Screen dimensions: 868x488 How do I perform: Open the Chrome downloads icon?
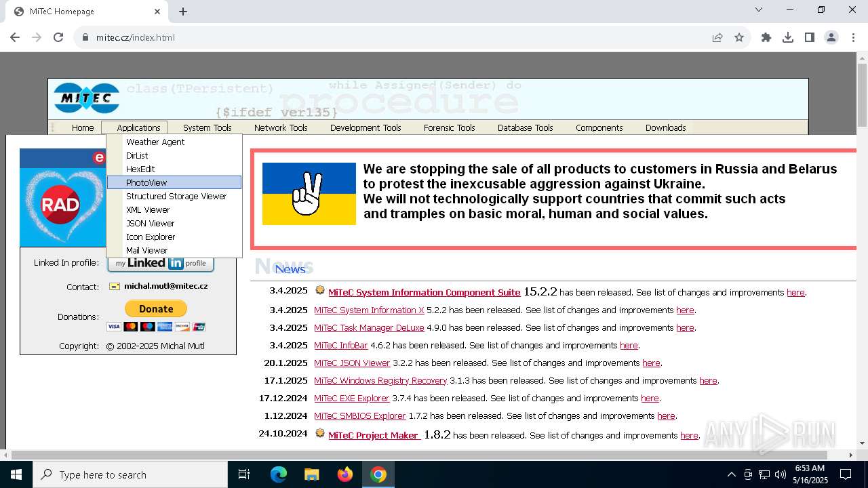click(788, 37)
